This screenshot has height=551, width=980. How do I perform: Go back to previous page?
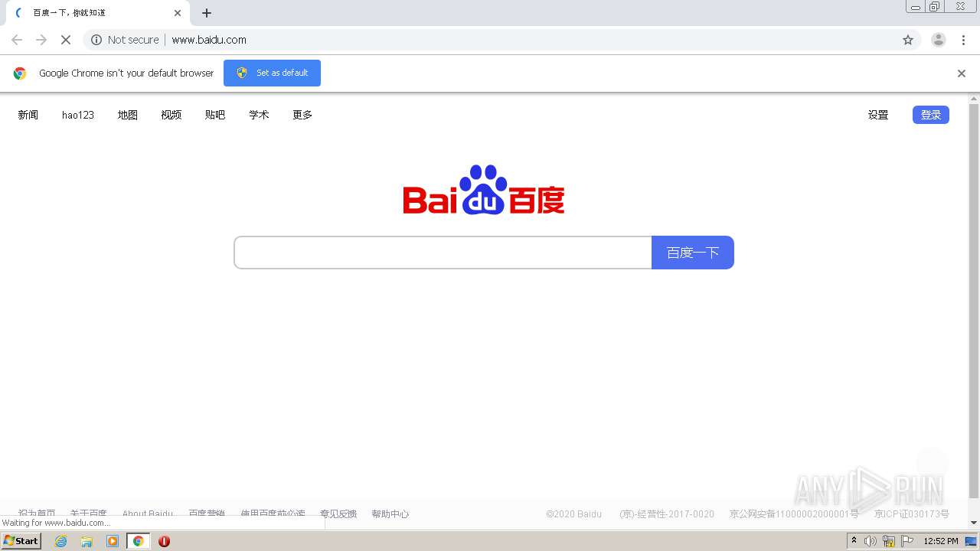click(17, 40)
